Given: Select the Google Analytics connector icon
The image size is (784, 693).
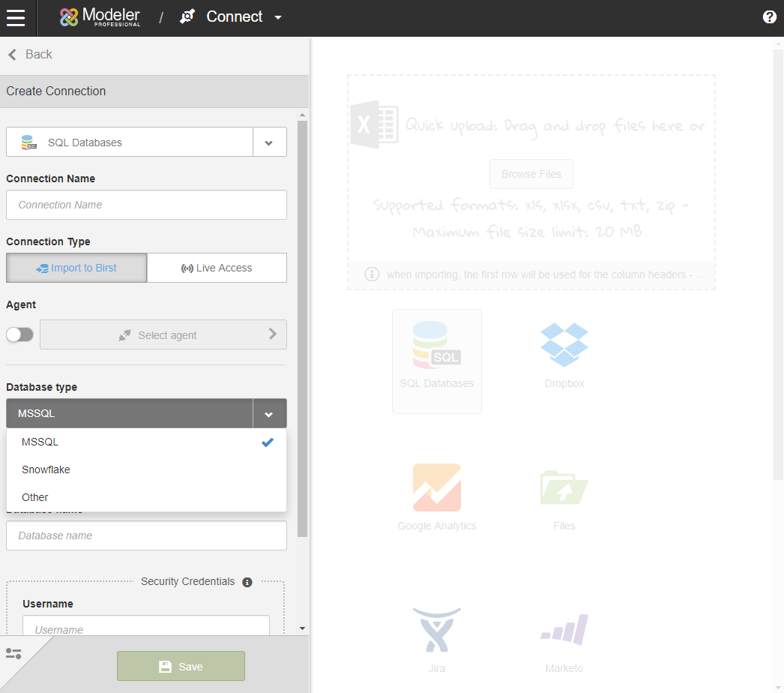Looking at the screenshot, I should point(437,488).
